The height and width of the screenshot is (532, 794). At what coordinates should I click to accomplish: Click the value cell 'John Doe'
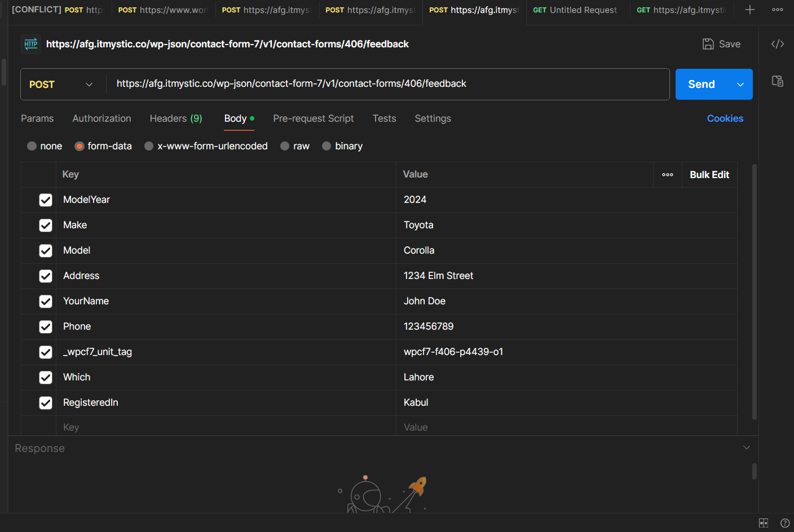click(x=567, y=302)
